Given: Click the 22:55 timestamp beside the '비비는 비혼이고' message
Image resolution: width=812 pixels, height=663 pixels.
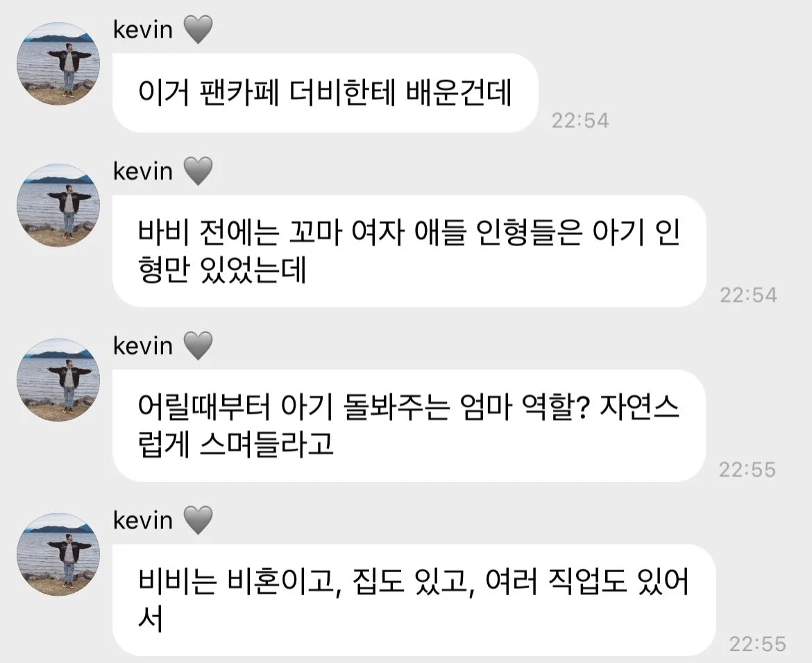Looking at the screenshot, I should (x=758, y=644).
